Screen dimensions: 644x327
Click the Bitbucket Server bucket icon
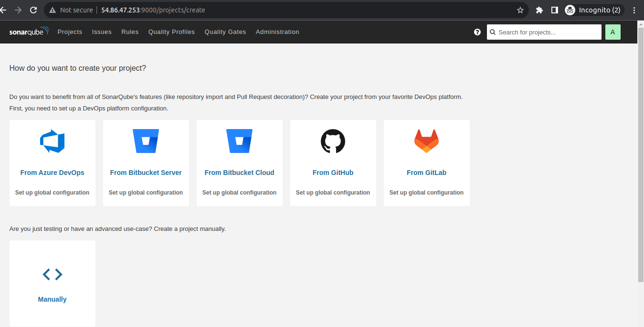146,141
